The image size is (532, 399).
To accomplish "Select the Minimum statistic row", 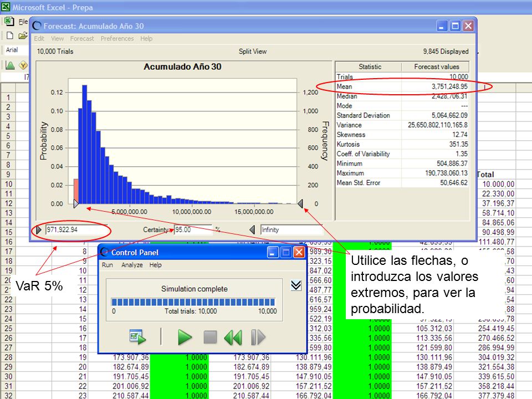I will point(402,163).
